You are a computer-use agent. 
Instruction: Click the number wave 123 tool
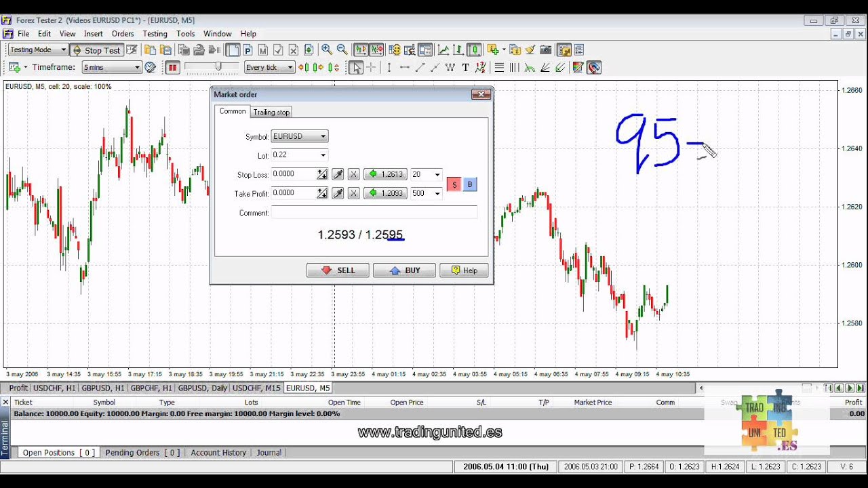tap(481, 67)
